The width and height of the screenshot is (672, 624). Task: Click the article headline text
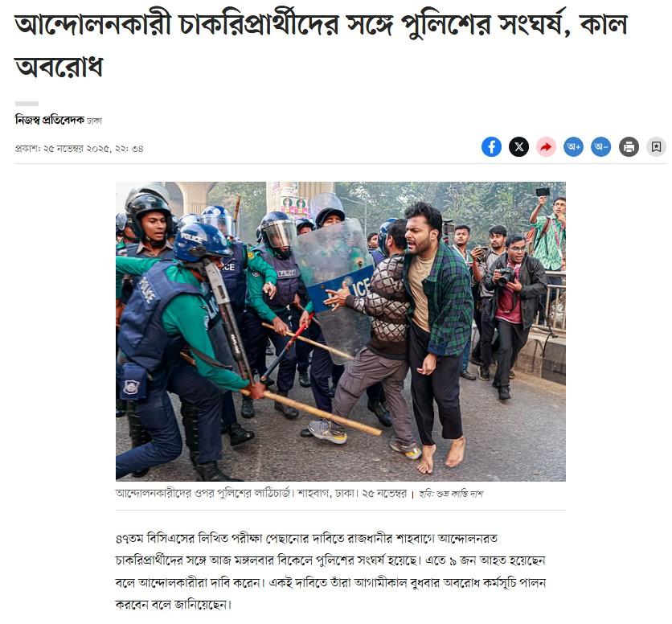click(321, 46)
